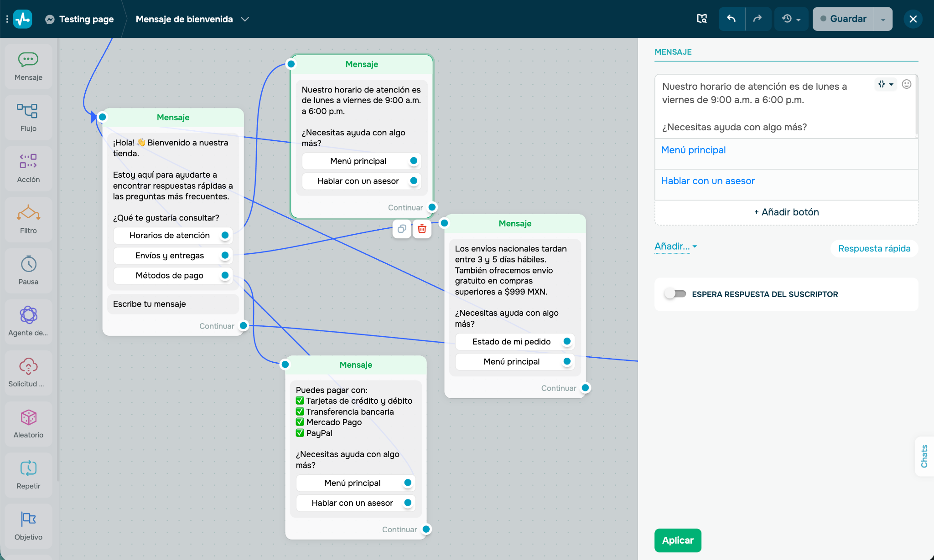The width and height of the screenshot is (934, 560).
Task: Open the Guardar options arrow
Action: pos(883,19)
